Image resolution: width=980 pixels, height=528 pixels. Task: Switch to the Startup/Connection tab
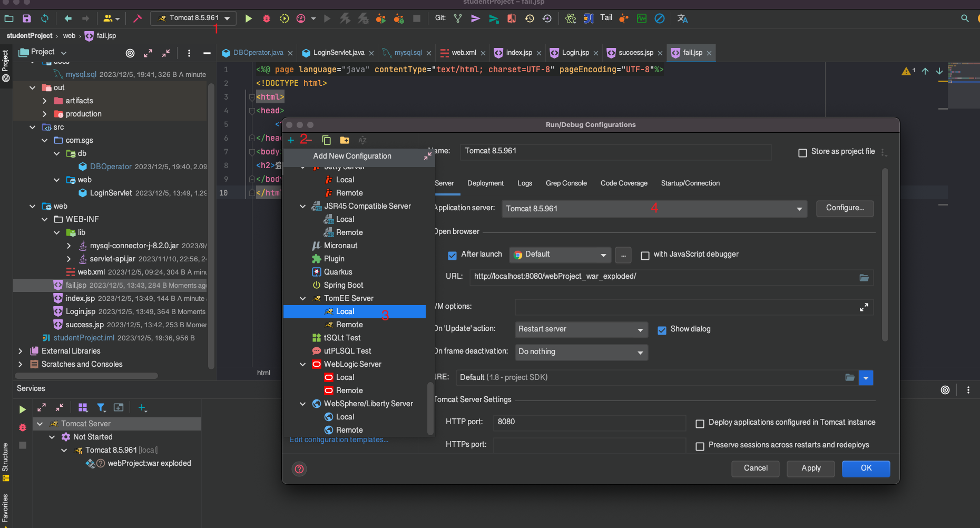point(690,183)
